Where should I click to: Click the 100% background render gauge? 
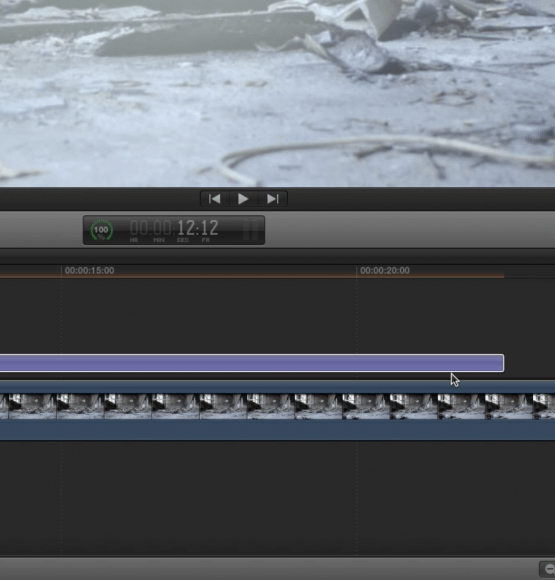101,230
